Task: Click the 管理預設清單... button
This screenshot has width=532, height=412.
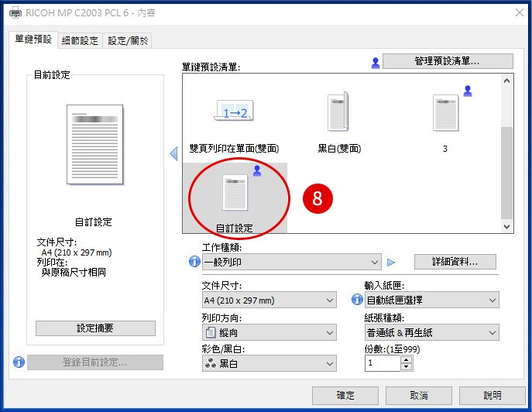Action: pos(448,61)
